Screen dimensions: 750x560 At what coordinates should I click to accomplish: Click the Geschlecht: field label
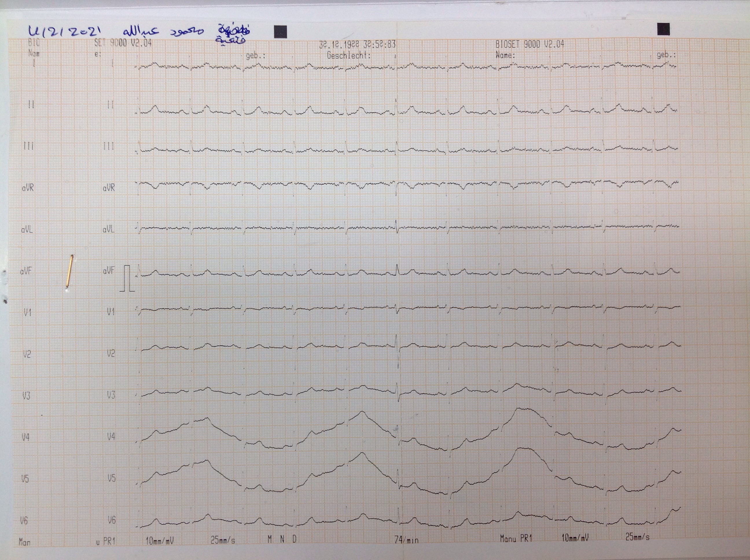pos(349,55)
